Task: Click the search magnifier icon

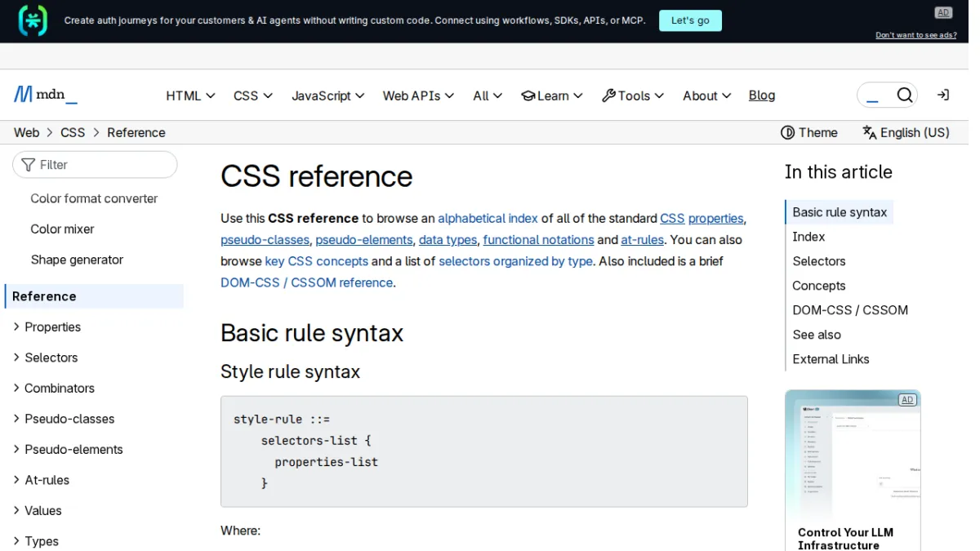Action: [904, 96]
